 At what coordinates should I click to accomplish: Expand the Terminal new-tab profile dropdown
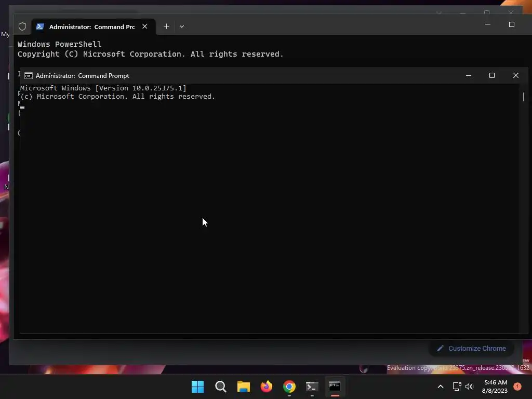[182, 26]
